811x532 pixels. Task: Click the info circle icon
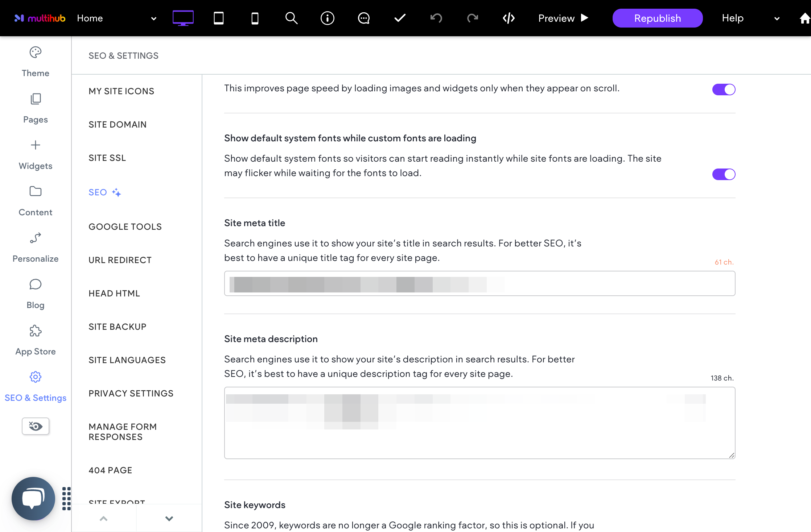[328, 18]
